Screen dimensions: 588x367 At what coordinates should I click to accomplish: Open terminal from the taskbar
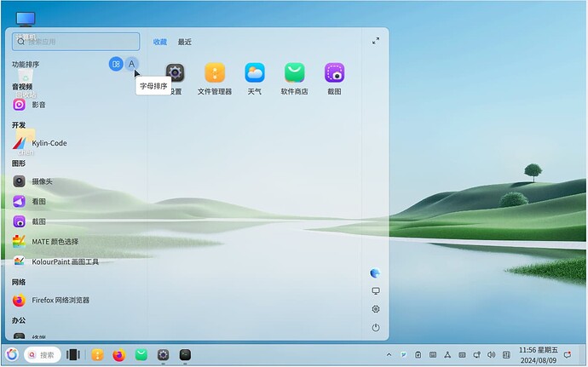click(x=185, y=354)
